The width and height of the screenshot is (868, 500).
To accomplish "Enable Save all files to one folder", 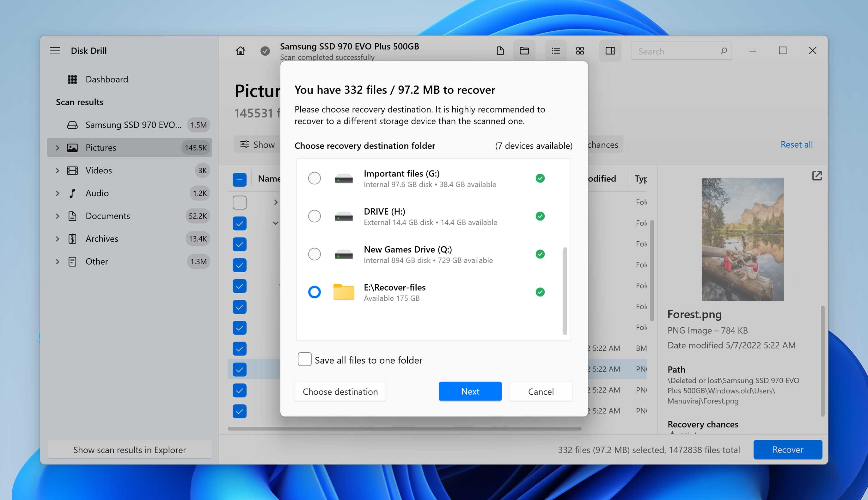I will 305,359.
